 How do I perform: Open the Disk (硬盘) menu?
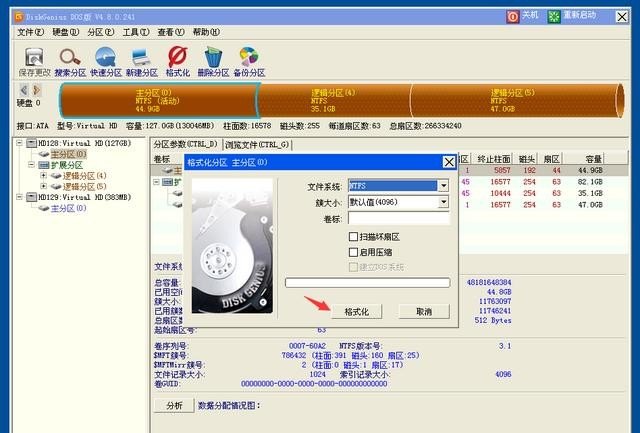(x=65, y=32)
